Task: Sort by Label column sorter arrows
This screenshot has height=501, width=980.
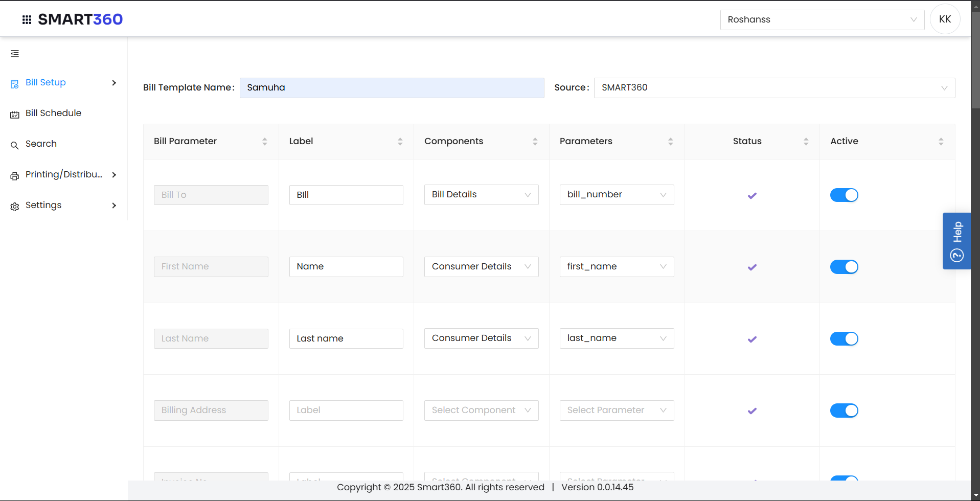Action: point(400,142)
